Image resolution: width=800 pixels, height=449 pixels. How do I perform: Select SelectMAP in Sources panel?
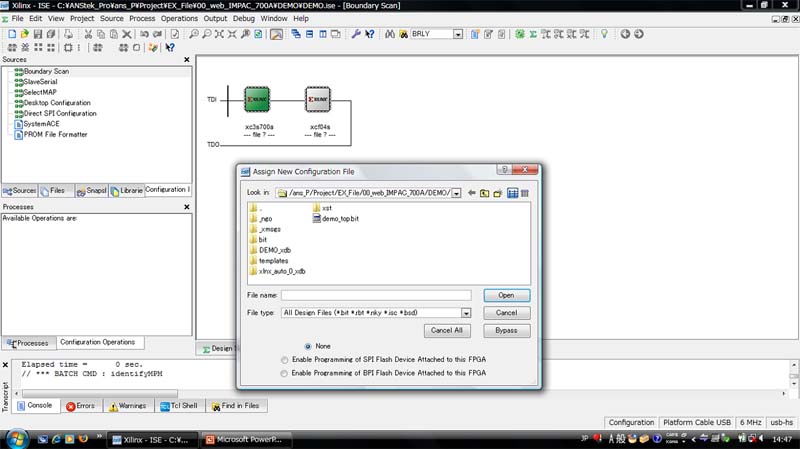(35, 92)
